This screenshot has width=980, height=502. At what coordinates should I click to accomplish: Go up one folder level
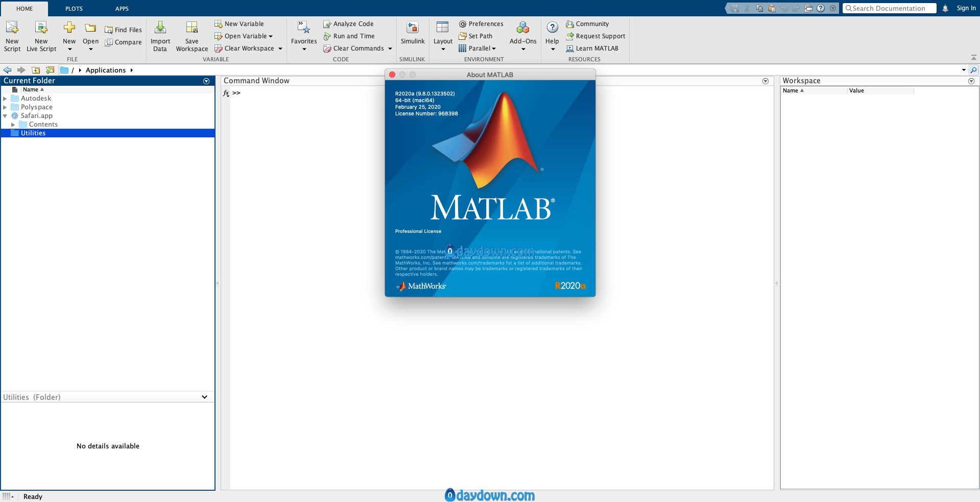point(36,70)
